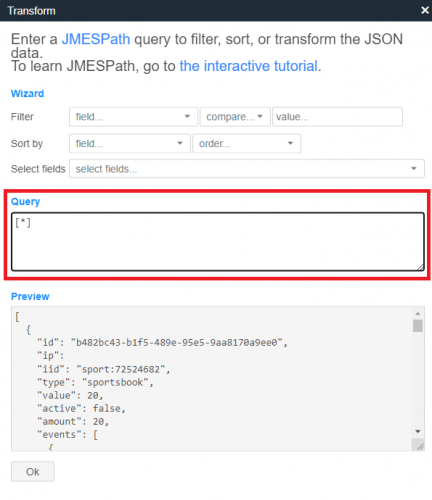
Task: Click the "id" line in preview
Action: (162, 343)
